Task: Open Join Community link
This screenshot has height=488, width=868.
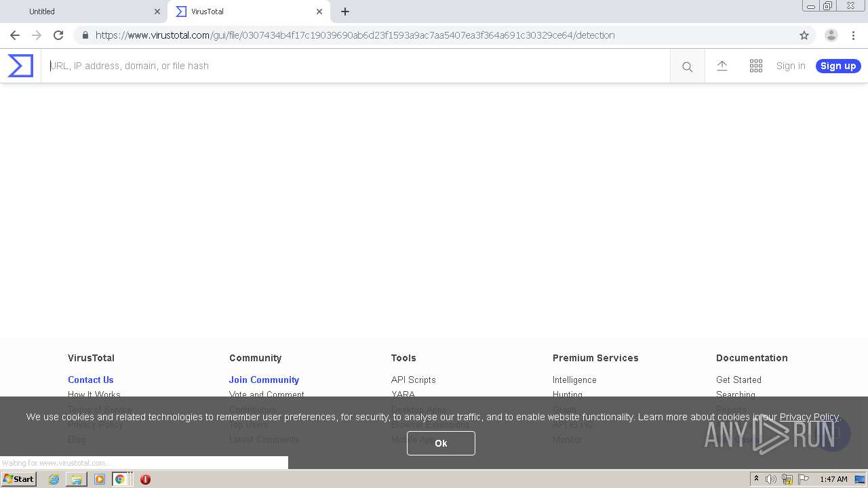Action: (264, 380)
